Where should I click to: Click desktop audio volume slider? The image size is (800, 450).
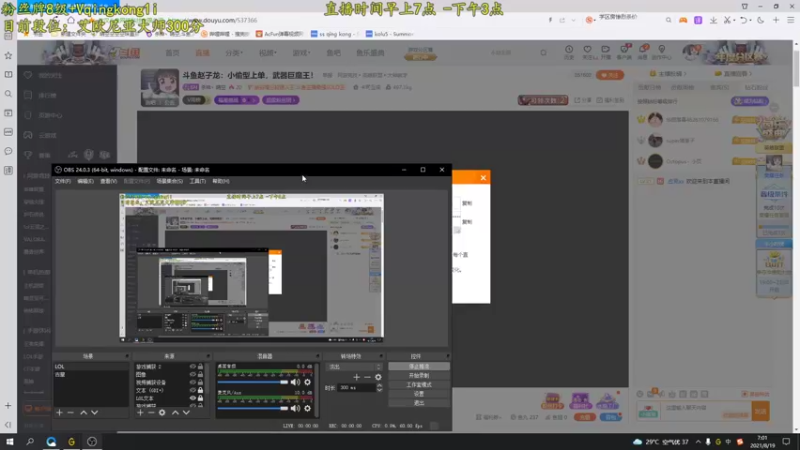coord(253,382)
